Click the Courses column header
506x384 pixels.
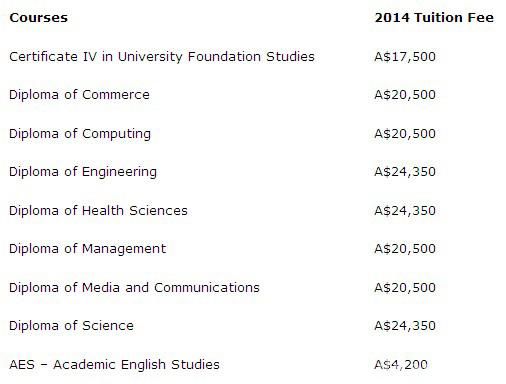coord(38,18)
